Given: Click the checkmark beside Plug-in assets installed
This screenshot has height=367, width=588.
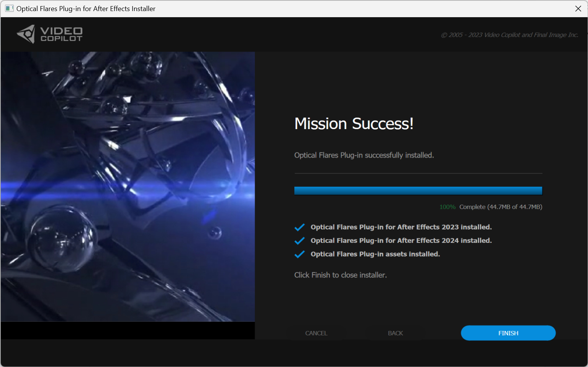Looking at the screenshot, I should coord(300,254).
